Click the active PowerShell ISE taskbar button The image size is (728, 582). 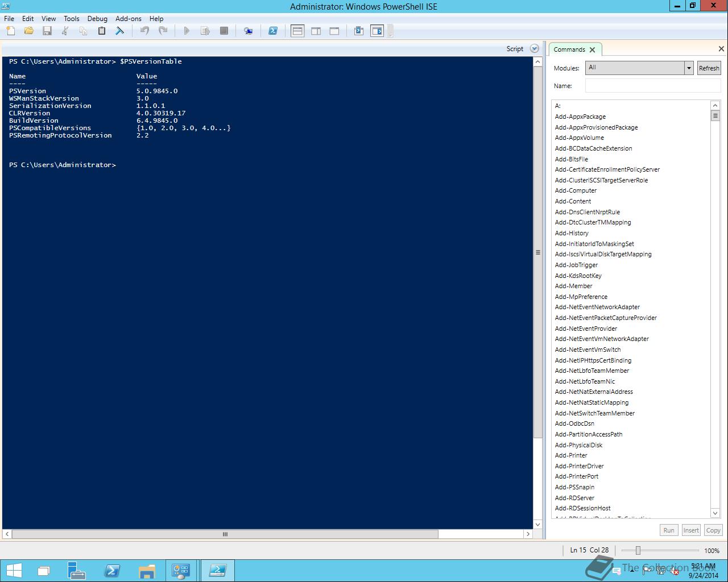tap(218, 571)
